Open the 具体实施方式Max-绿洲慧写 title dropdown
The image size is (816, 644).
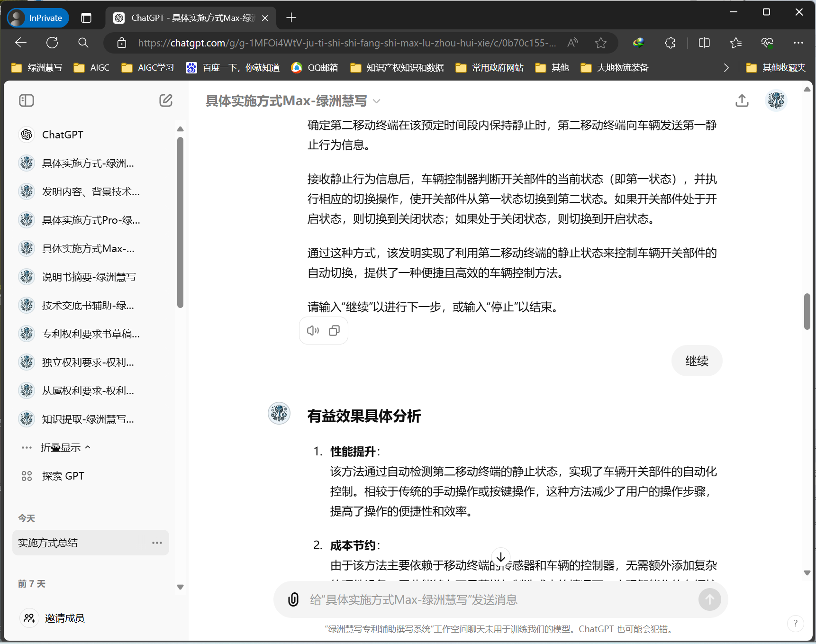pos(377,101)
